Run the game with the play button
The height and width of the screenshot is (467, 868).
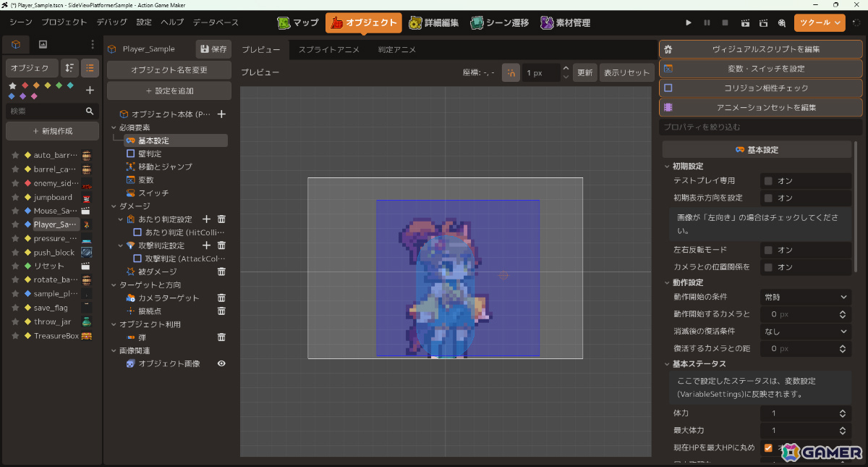688,22
